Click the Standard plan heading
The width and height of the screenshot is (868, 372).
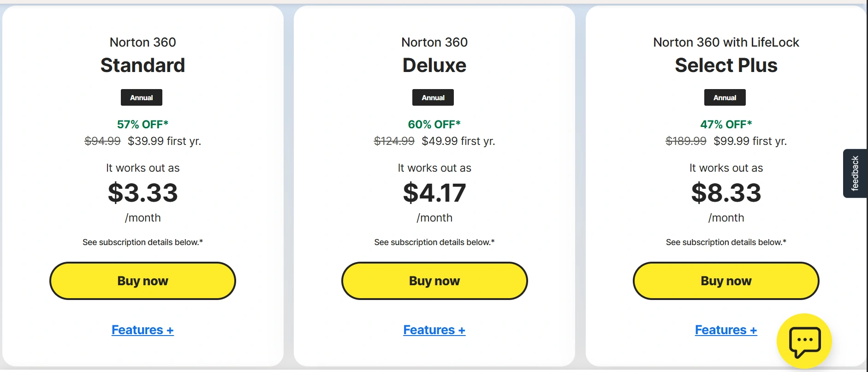[143, 65]
